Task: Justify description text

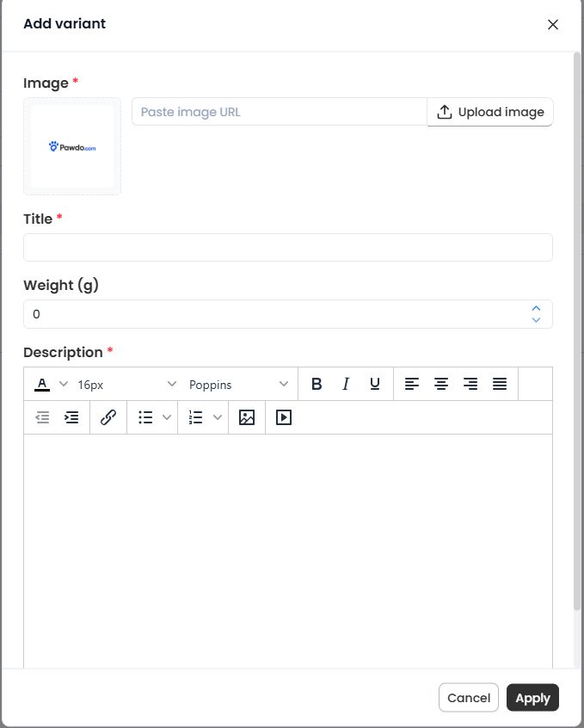Action: pos(500,384)
